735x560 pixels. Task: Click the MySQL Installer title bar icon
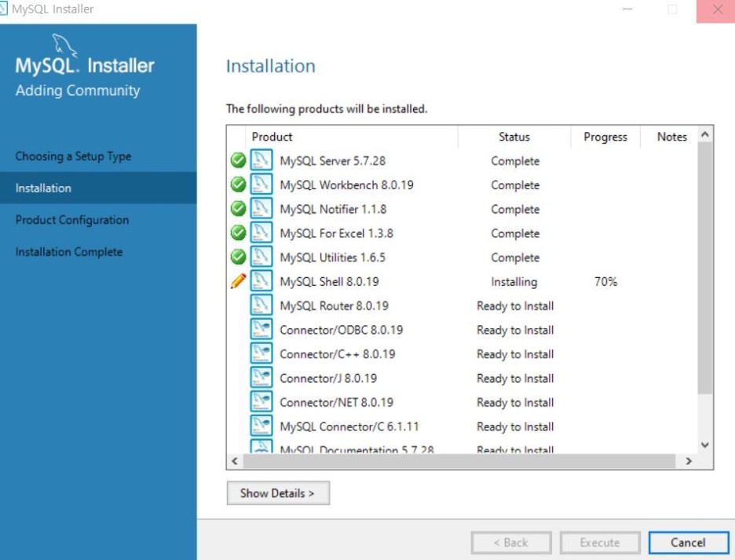pos(4,9)
